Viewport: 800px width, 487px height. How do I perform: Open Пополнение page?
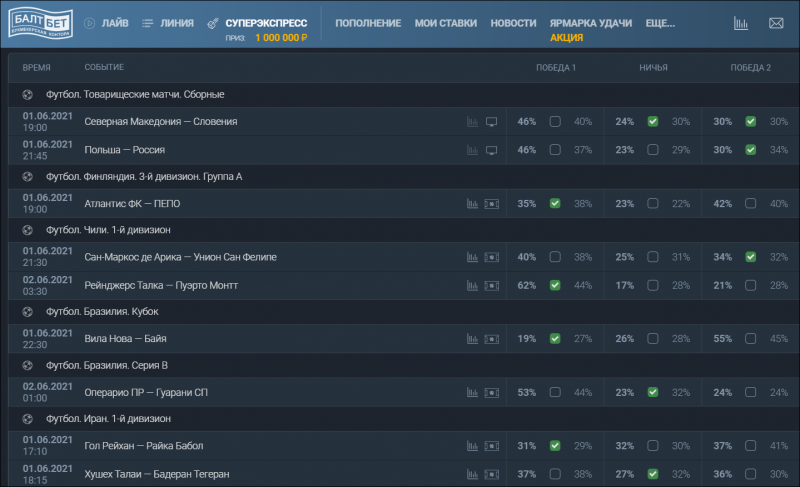point(368,23)
